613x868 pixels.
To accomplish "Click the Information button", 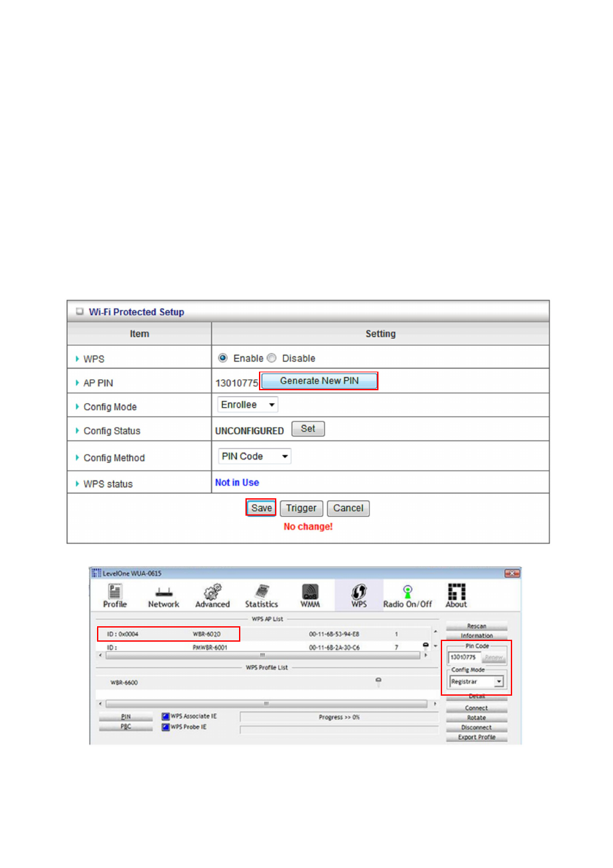I will (x=477, y=635).
